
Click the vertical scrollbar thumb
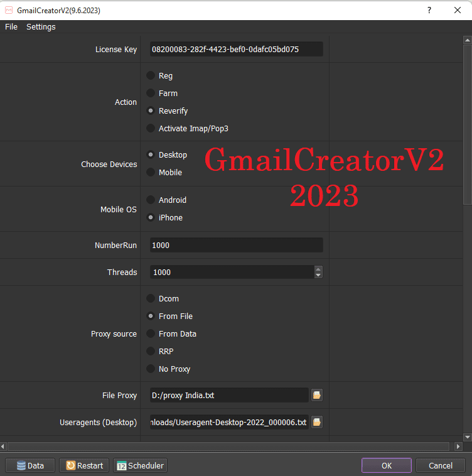click(468, 124)
